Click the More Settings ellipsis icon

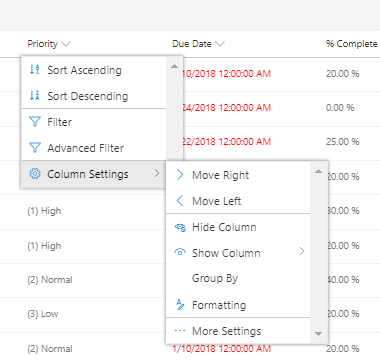point(180,331)
